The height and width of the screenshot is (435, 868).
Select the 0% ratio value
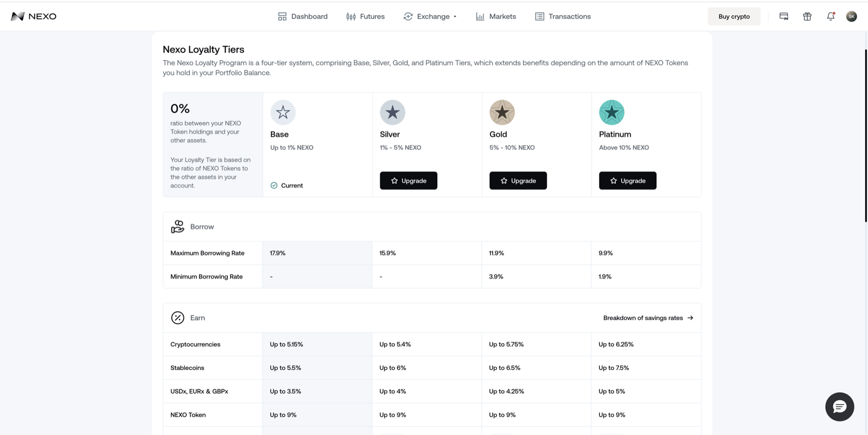[x=180, y=108]
